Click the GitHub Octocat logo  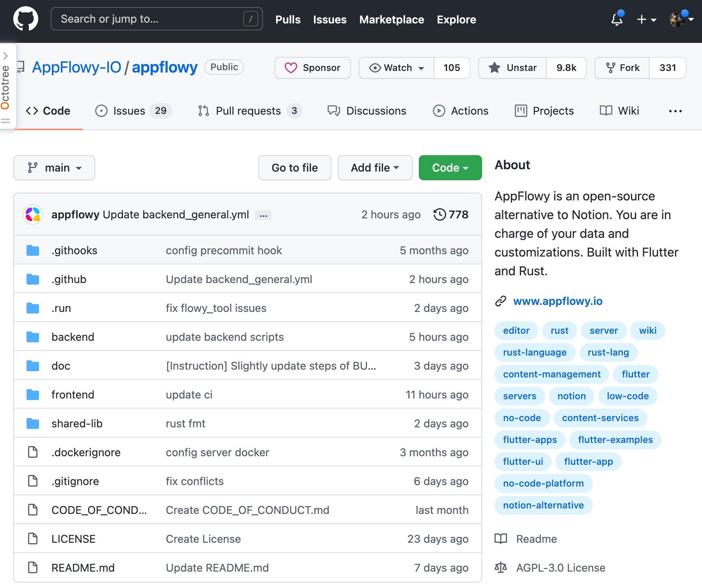pos(26,19)
